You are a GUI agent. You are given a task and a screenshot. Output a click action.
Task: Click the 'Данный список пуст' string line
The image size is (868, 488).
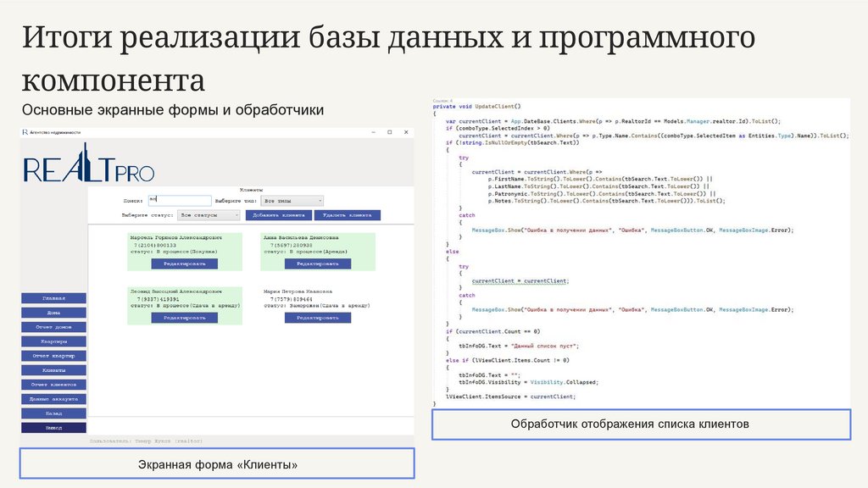tap(519, 346)
